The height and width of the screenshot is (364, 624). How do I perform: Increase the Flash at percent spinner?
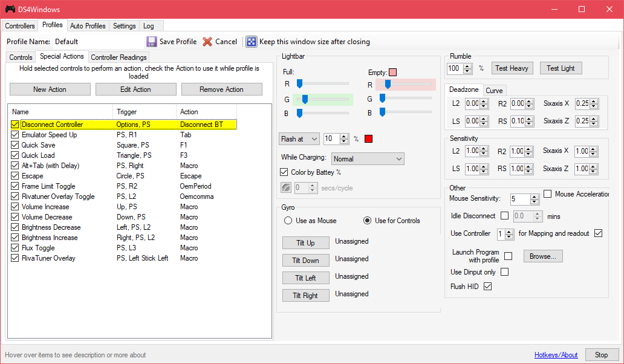click(x=345, y=137)
